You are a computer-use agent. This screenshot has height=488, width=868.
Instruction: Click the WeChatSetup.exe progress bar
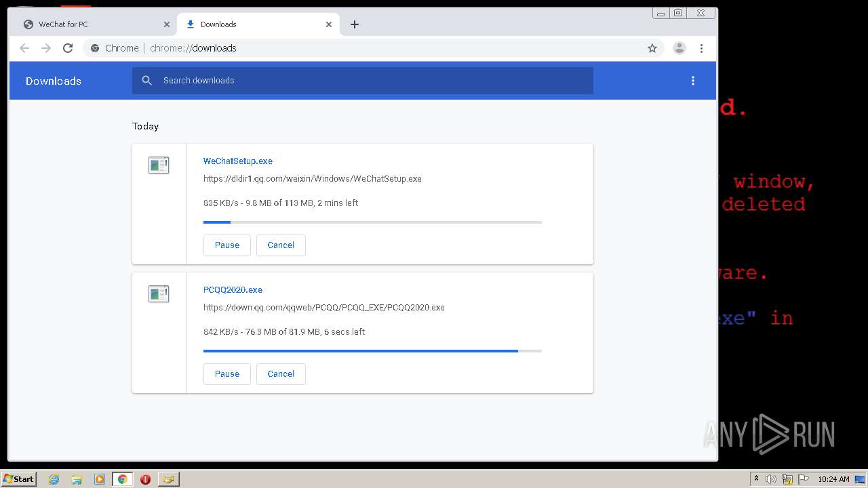click(372, 222)
